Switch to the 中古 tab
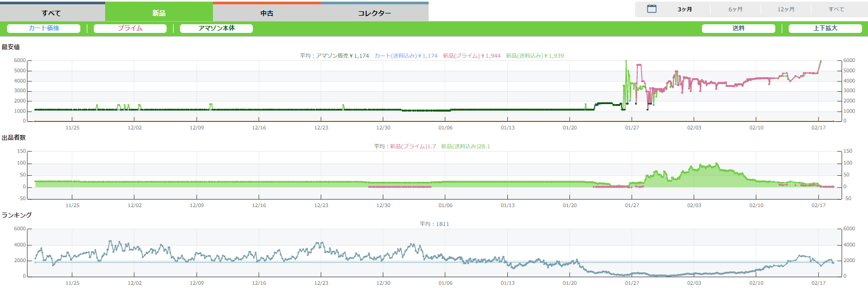Screen dimensions: 868x288 tap(267, 13)
